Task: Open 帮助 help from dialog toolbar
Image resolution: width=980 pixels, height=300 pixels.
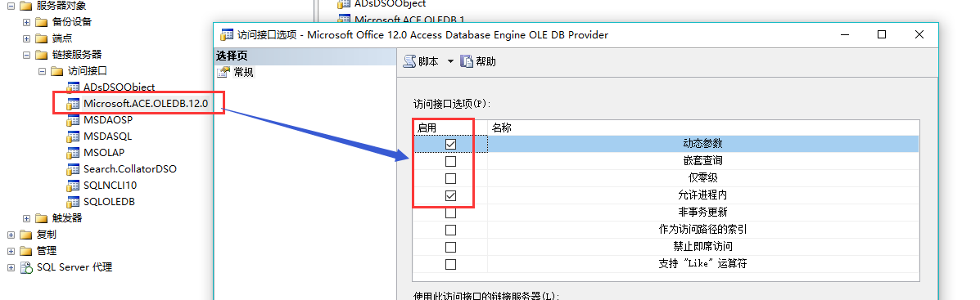Action: [x=479, y=61]
